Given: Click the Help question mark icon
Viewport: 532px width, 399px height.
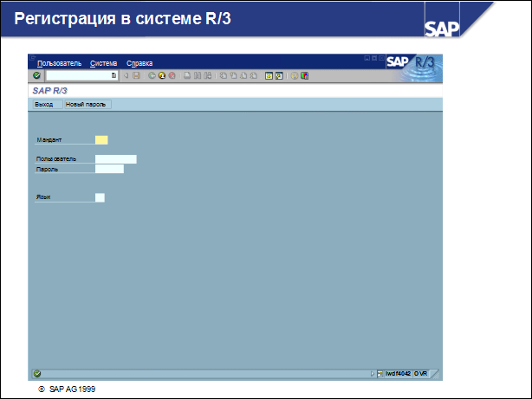Looking at the screenshot, I should tap(295, 76).
